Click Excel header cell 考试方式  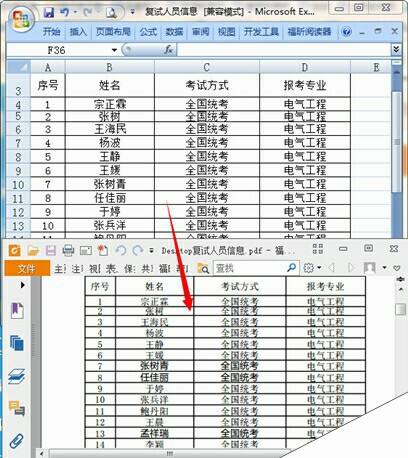[207, 86]
